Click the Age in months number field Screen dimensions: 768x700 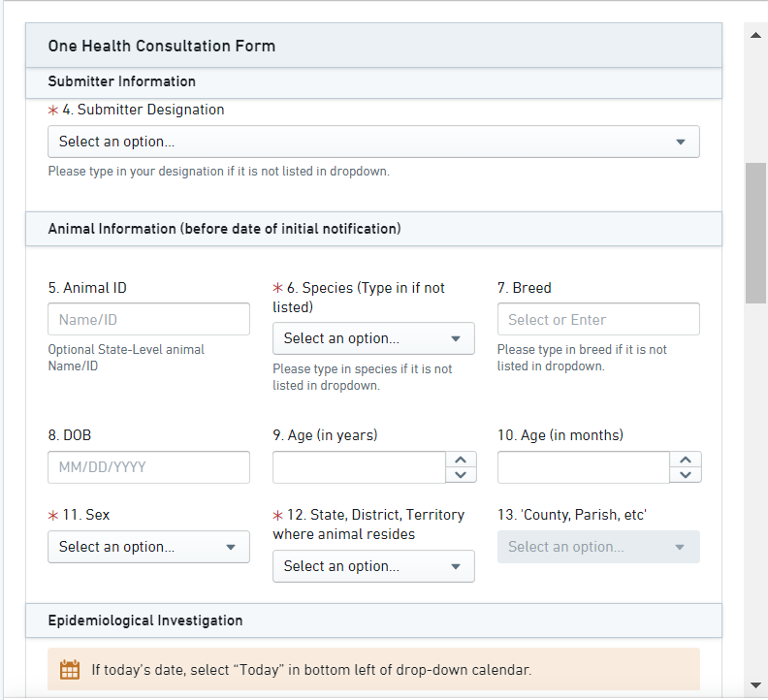click(584, 467)
